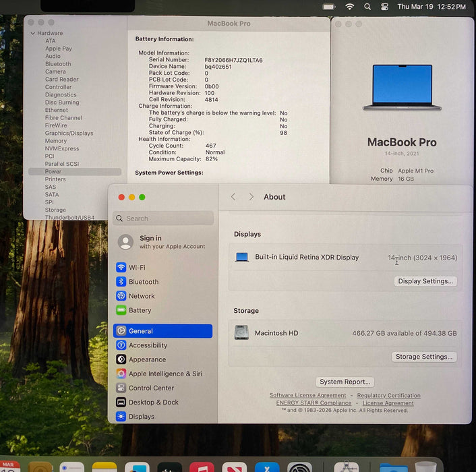Select Diagnostics in the Hardware list

pyautogui.click(x=61, y=94)
